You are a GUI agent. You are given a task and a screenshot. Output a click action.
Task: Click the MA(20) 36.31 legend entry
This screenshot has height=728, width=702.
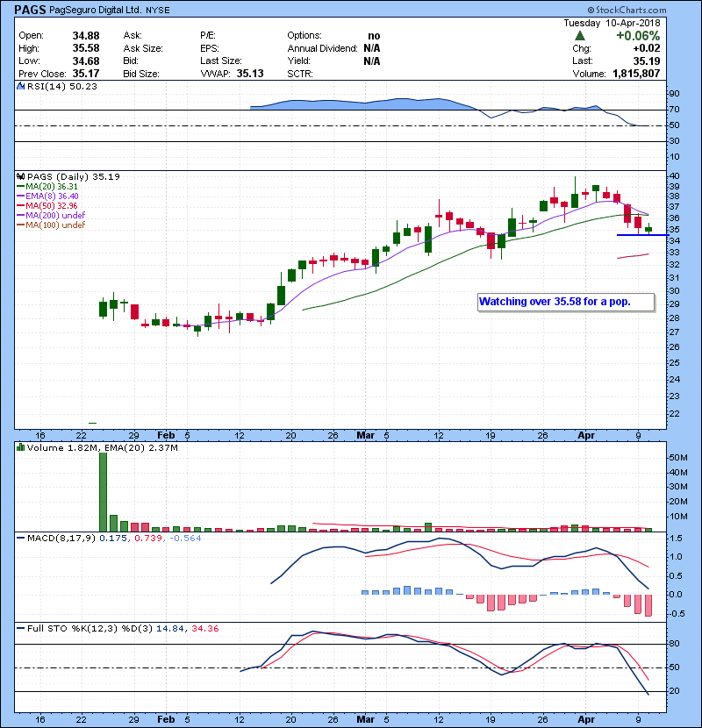[x=47, y=187]
